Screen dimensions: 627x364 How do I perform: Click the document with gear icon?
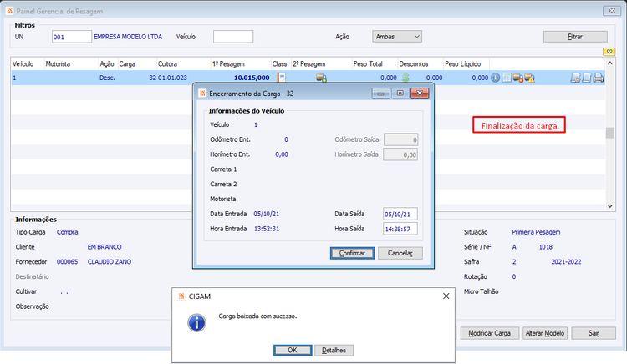[575, 78]
